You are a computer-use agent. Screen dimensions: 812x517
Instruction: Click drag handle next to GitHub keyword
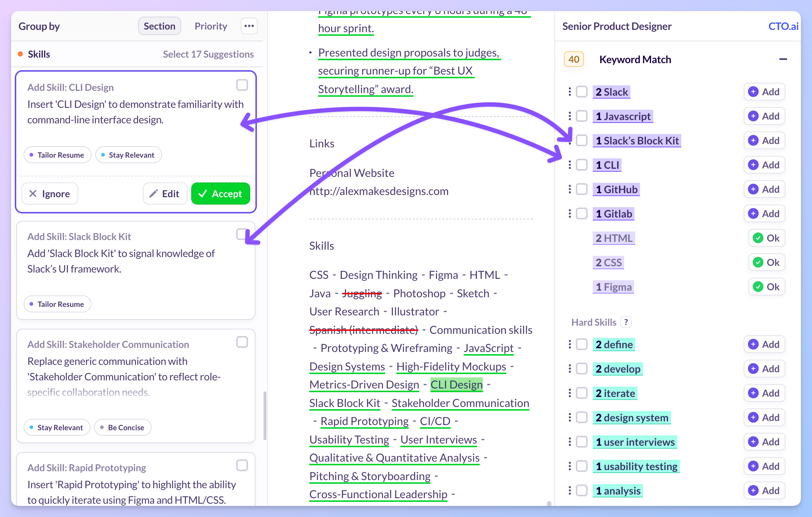click(x=570, y=189)
